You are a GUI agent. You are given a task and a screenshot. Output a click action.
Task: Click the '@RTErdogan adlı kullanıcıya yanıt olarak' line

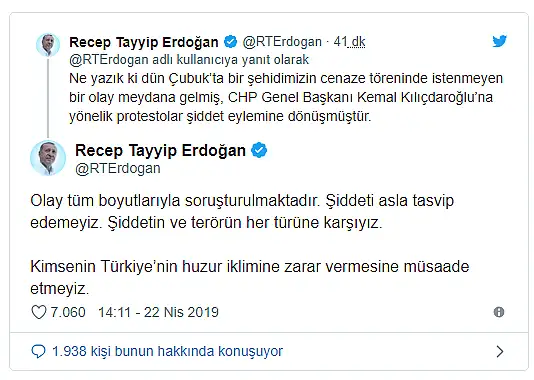coord(189,60)
